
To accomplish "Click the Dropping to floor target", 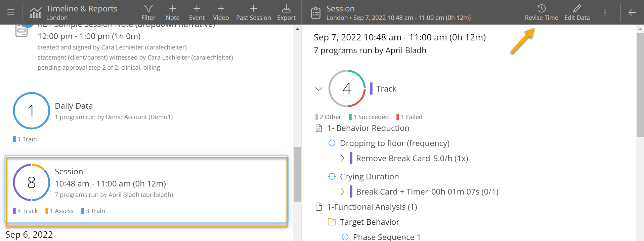I will point(394,143).
